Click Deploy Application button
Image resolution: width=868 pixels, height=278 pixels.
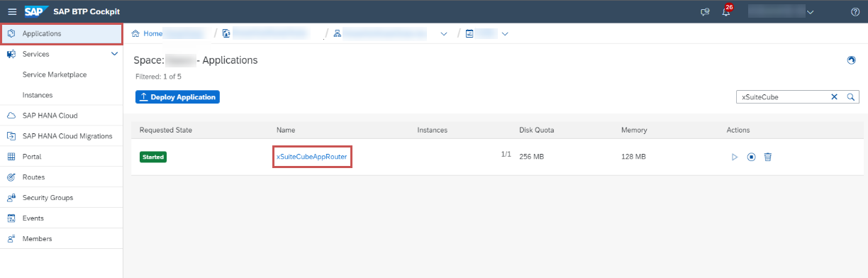pos(177,97)
